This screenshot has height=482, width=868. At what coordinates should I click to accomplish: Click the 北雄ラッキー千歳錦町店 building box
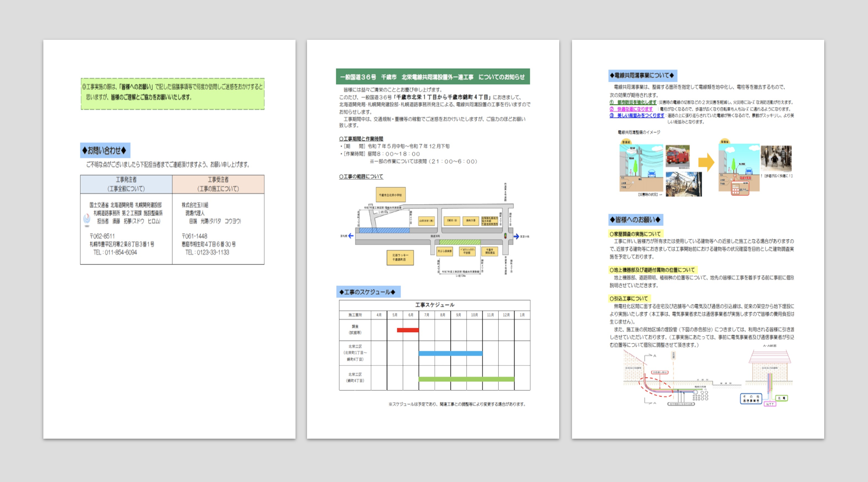point(400,257)
